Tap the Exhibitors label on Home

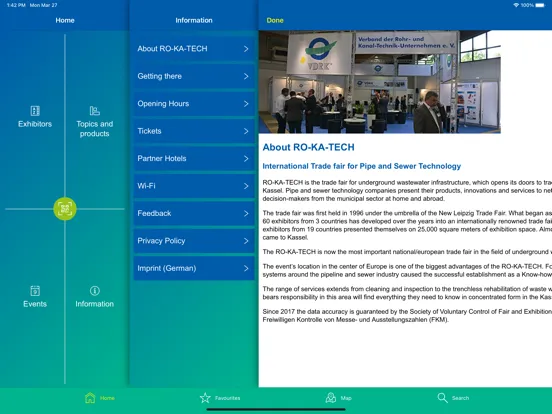pos(35,124)
